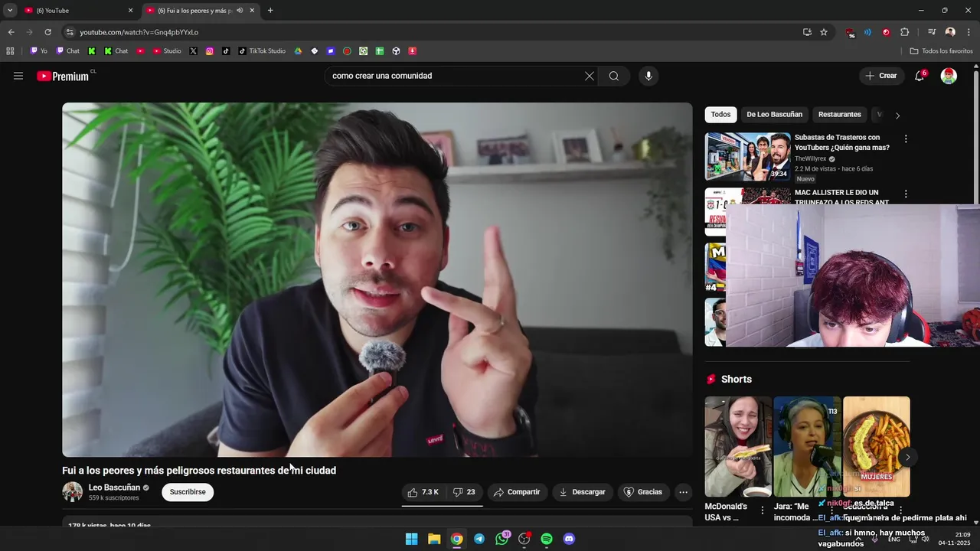The image size is (980, 551).
Task: Open Spotify from the taskbar
Action: point(547,539)
